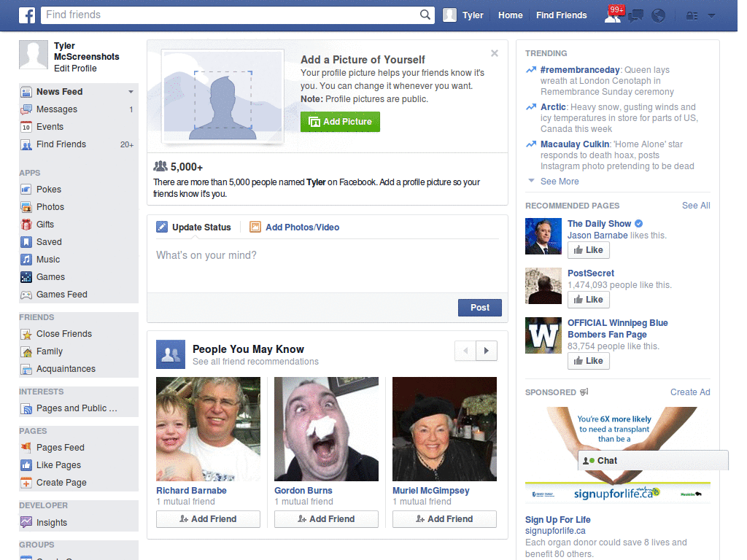This screenshot has width=747, height=560.
Task: Expand See More trending topics
Action: click(560, 182)
